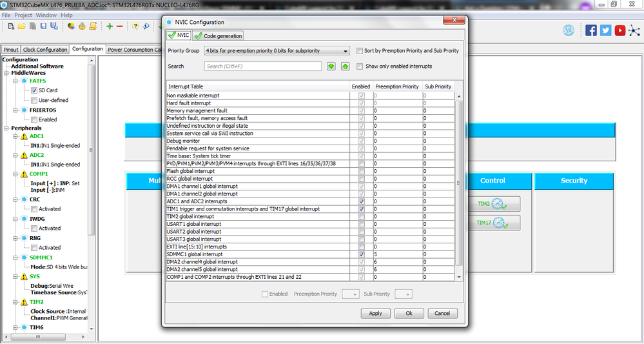This screenshot has width=644, height=344.
Task: Click the Help question-mark toolbar icon
Action: coord(135,26)
